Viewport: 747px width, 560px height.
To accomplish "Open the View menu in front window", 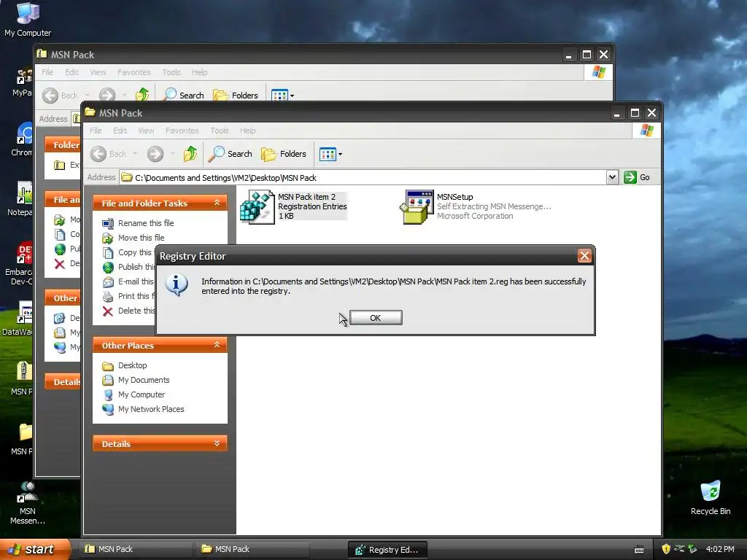I will click(x=146, y=131).
